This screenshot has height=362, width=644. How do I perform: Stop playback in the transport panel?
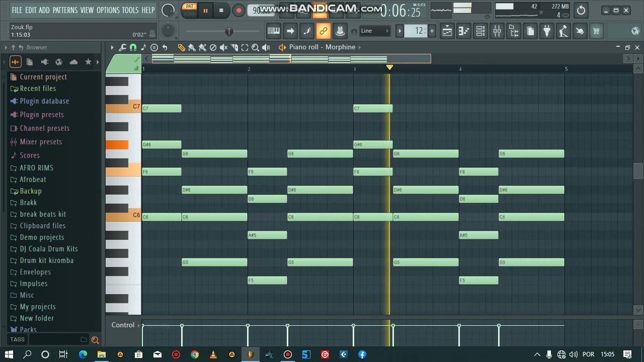click(221, 11)
